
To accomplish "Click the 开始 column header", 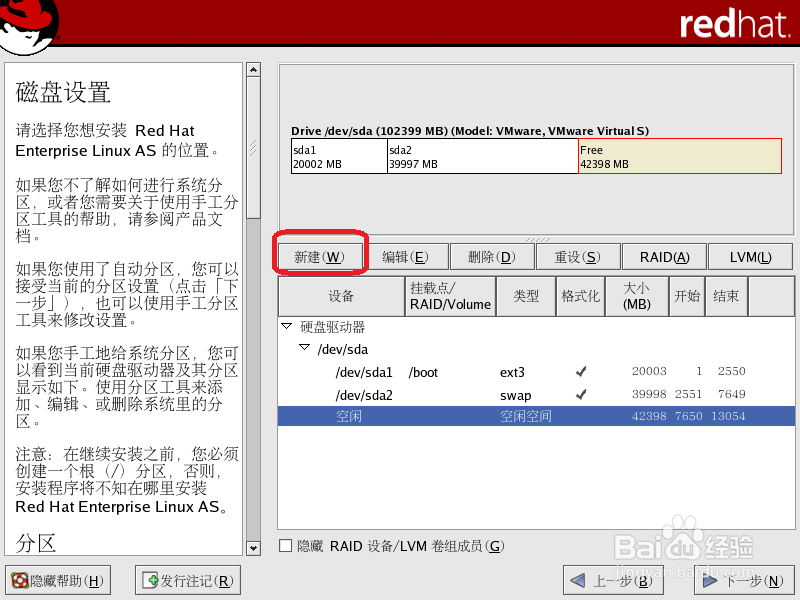I will pyautogui.click(x=687, y=296).
